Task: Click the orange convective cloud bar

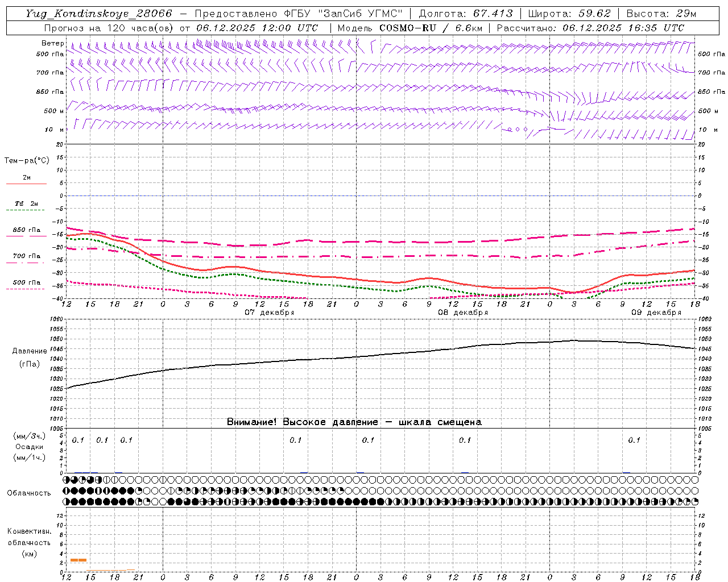Action: (78, 560)
